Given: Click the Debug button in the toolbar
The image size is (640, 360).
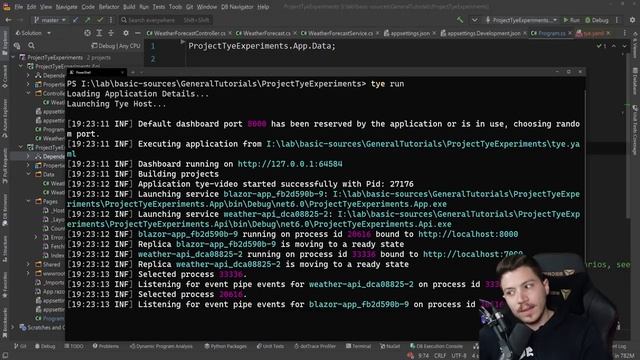Looking at the screenshot, I should (x=597, y=20).
